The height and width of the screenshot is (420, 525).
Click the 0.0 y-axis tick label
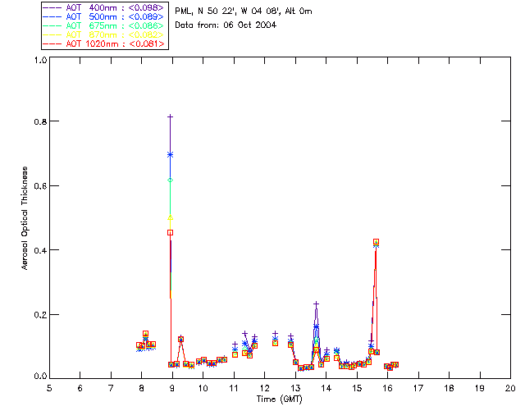coord(40,377)
